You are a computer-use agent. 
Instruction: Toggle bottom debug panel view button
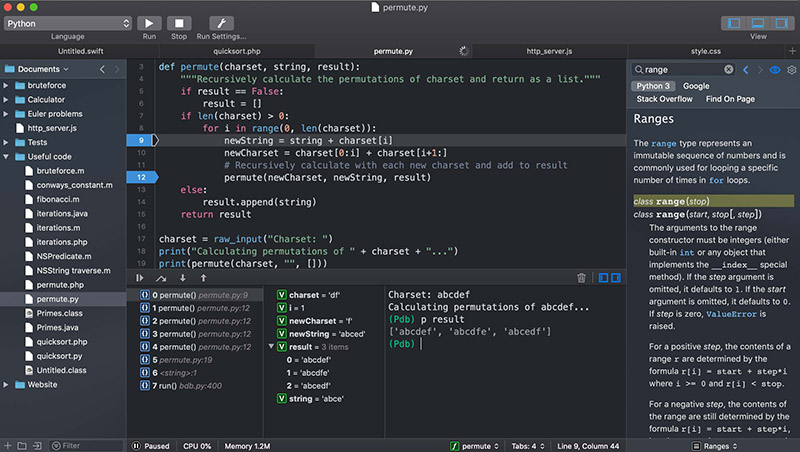[x=758, y=23]
